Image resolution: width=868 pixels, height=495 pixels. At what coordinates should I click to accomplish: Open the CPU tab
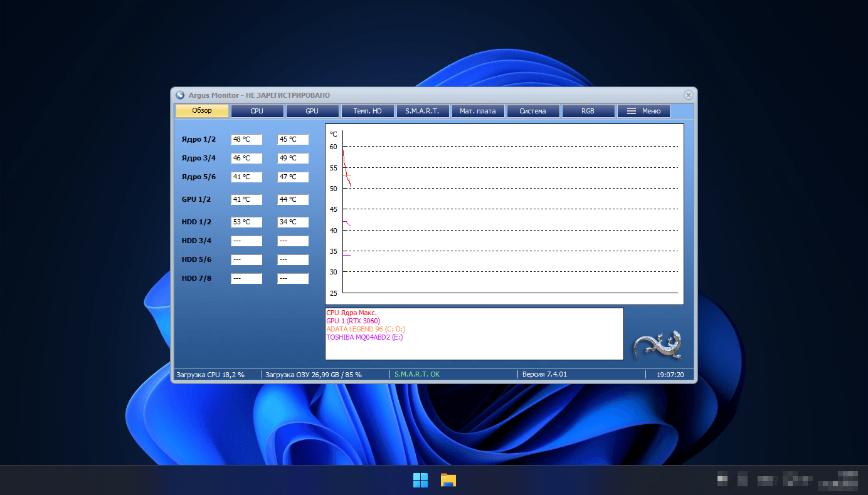[x=257, y=111]
